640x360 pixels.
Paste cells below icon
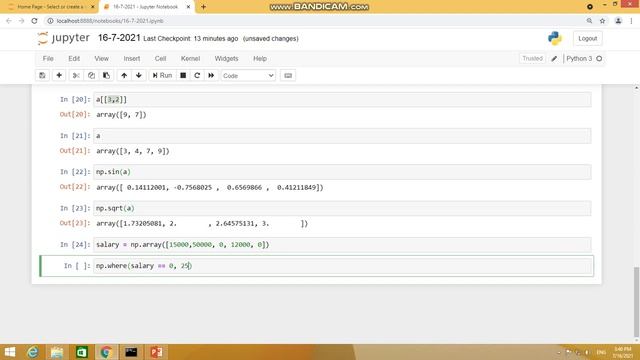(106, 76)
